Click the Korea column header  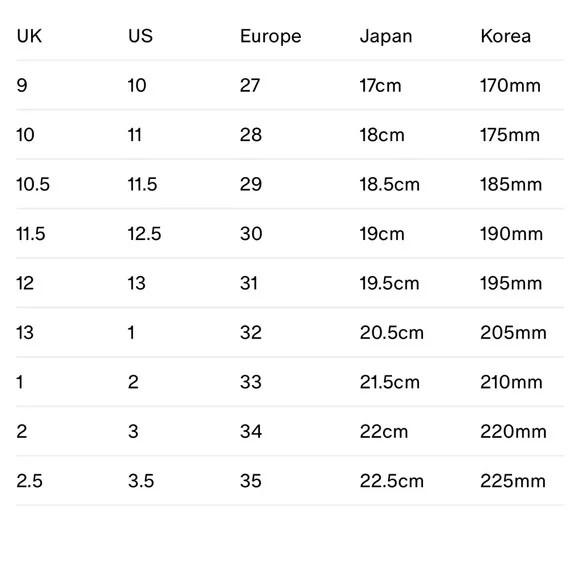506,36
